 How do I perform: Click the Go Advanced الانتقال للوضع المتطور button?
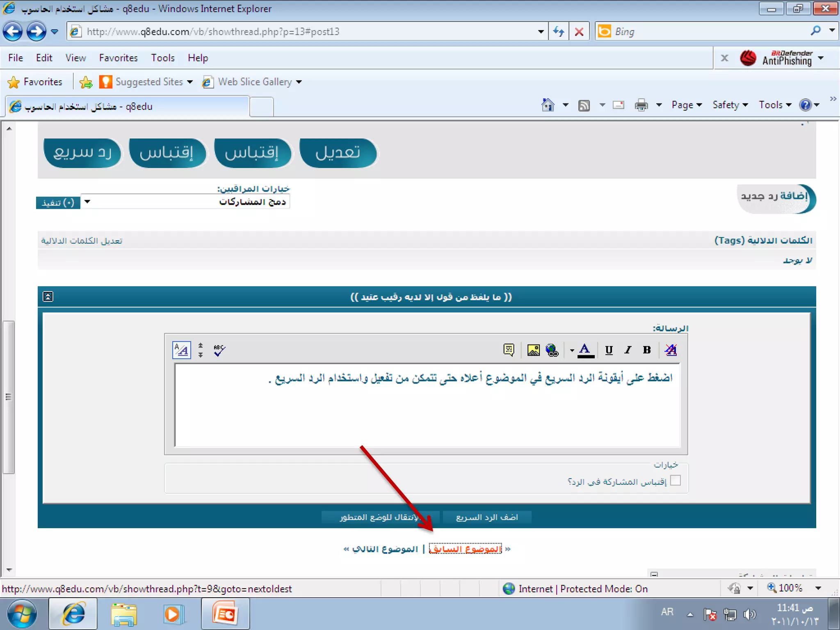pos(380,517)
